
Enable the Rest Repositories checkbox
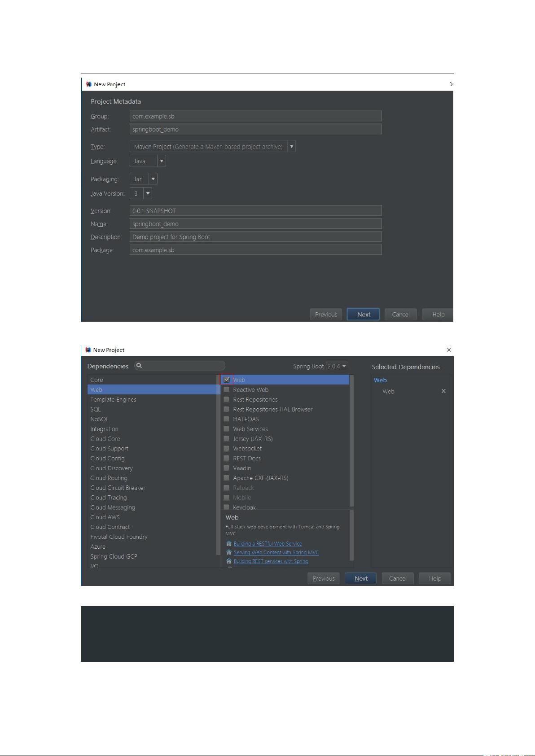point(227,399)
